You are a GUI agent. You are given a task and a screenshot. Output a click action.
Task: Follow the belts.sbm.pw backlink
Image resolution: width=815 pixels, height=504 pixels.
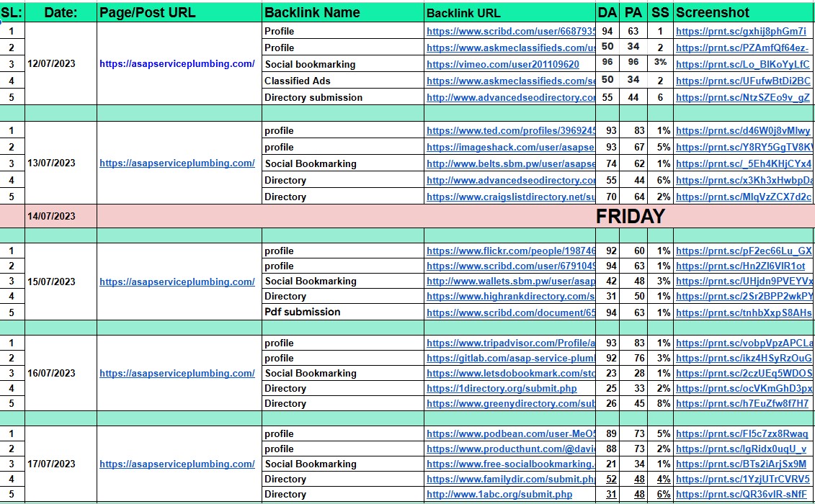coord(510,163)
